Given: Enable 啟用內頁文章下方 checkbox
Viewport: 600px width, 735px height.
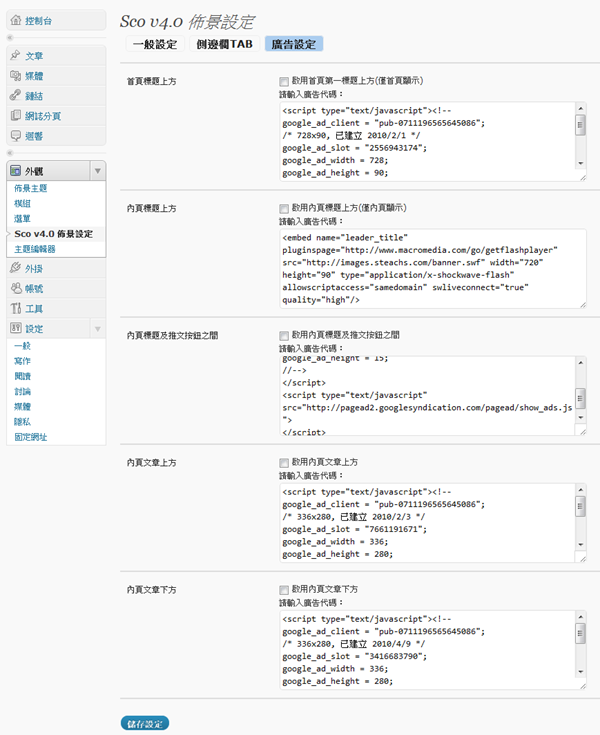Looking at the screenshot, I should (x=284, y=590).
